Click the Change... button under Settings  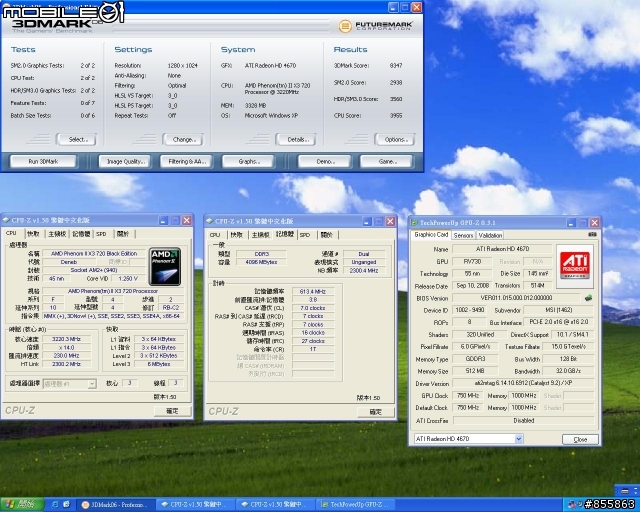tap(183, 140)
